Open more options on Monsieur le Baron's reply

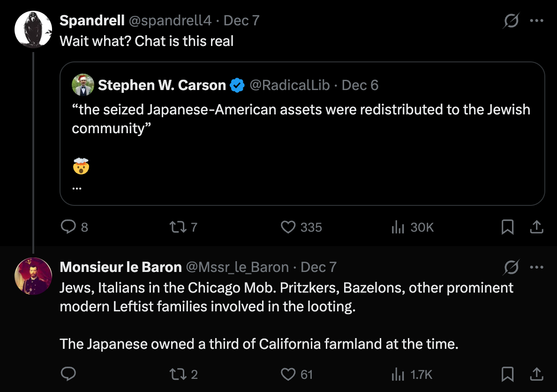[x=536, y=267]
